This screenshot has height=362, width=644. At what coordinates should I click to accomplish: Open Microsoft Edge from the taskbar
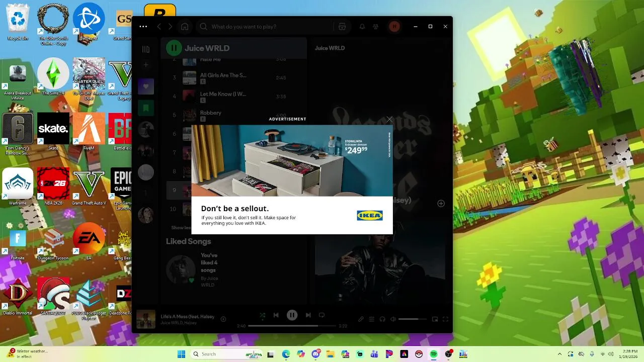(x=286, y=354)
